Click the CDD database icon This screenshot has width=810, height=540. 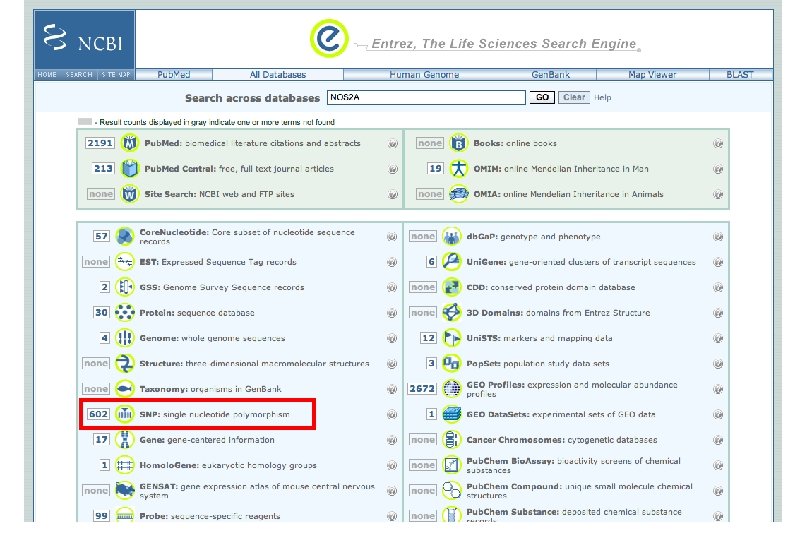pos(451,287)
